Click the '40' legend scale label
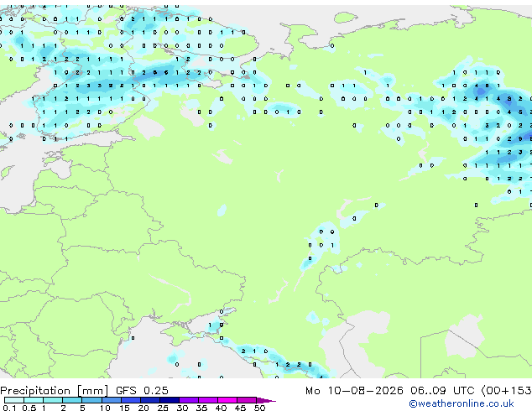 (x=221, y=408)
